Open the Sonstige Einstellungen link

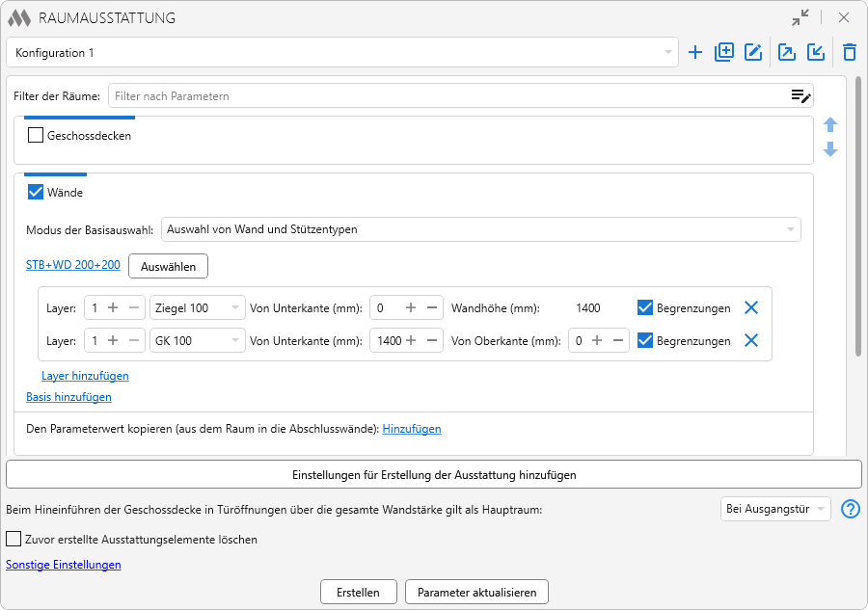(64, 565)
